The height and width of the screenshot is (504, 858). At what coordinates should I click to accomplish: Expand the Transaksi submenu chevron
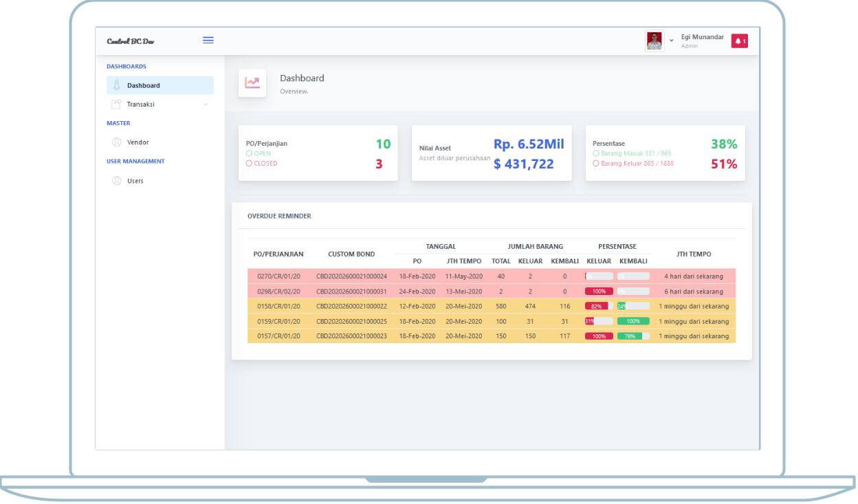pyautogui.click(x=204, y=105)
